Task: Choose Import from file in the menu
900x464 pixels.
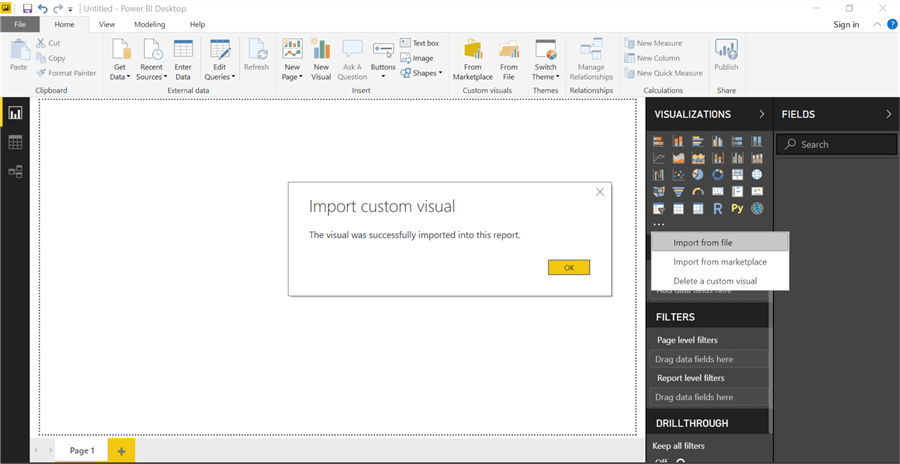Action: (720, 242)
